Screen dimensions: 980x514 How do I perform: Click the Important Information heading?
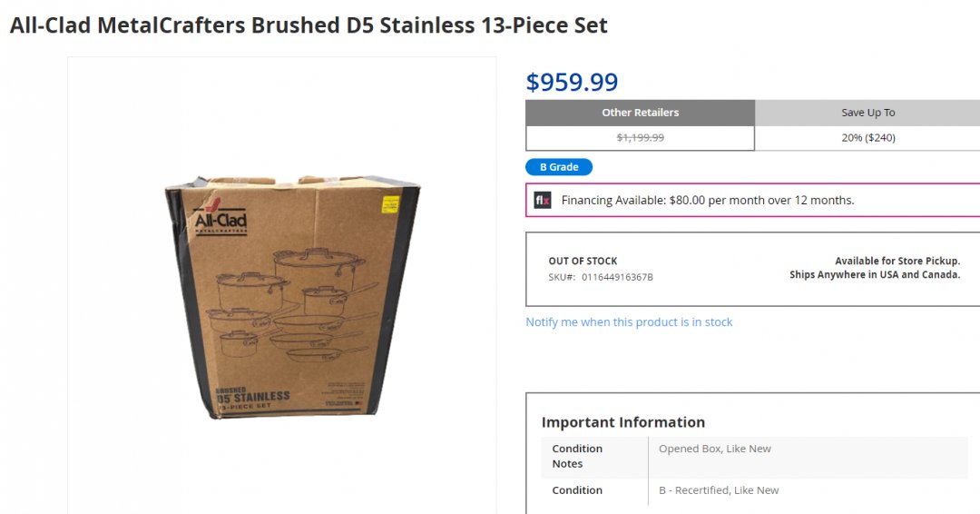(622, 422)
